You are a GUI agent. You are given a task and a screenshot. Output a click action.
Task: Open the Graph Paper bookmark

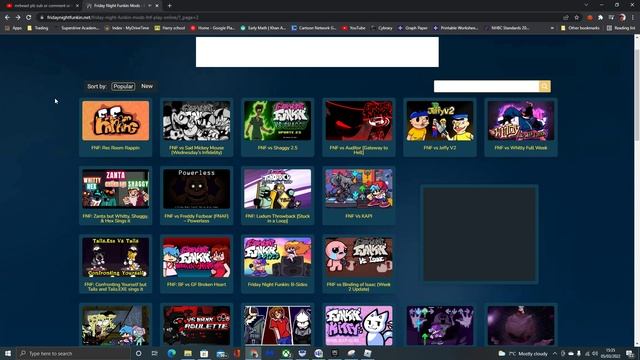click(413, 28)
